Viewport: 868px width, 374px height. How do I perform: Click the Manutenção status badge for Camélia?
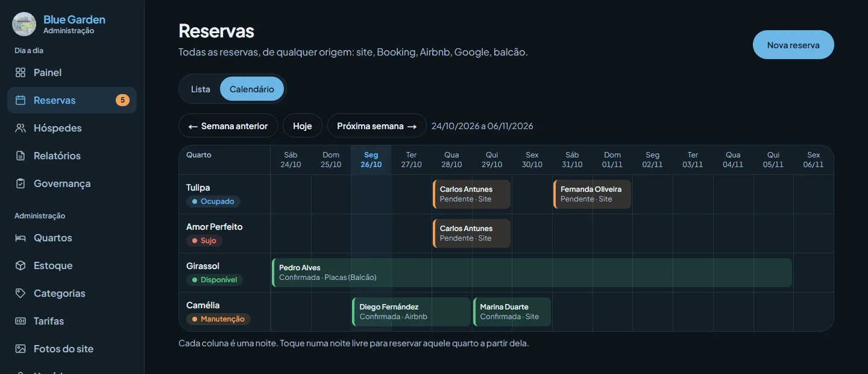[x=218, y=319]
